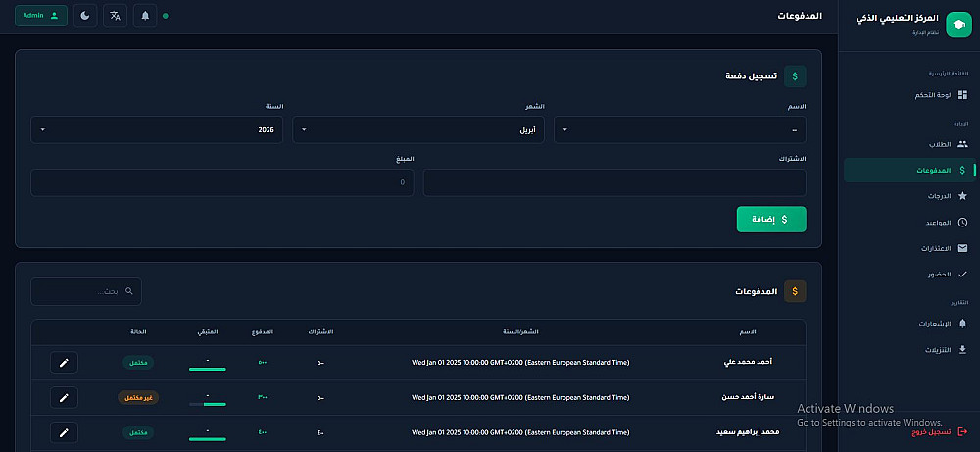Open the السنة year dropdown showing 2026
This screenshot has width=980, height=452.
pyautogui.click(x=157, y=130)
